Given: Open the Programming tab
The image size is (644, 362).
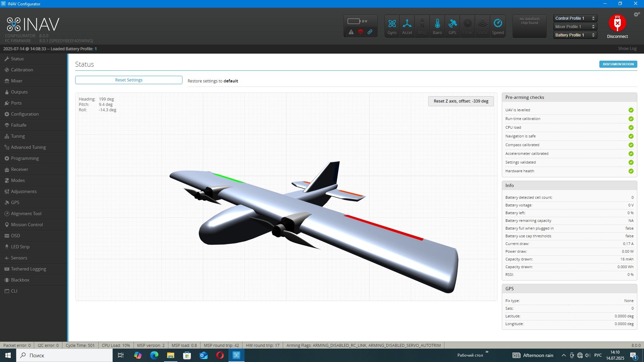Looking at the screenshot, I should point(34,158).
